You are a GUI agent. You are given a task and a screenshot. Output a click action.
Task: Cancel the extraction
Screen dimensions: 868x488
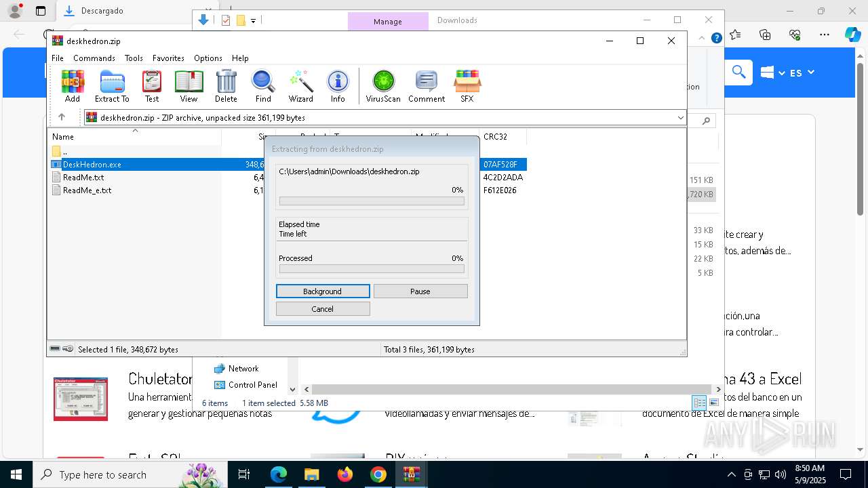coord(323,309)
